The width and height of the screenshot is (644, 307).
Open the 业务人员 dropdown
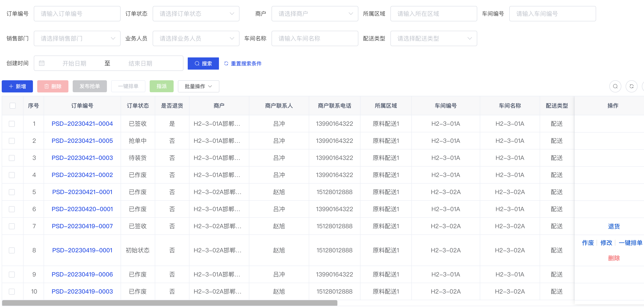pyautogui.click(x=196, y=38)
